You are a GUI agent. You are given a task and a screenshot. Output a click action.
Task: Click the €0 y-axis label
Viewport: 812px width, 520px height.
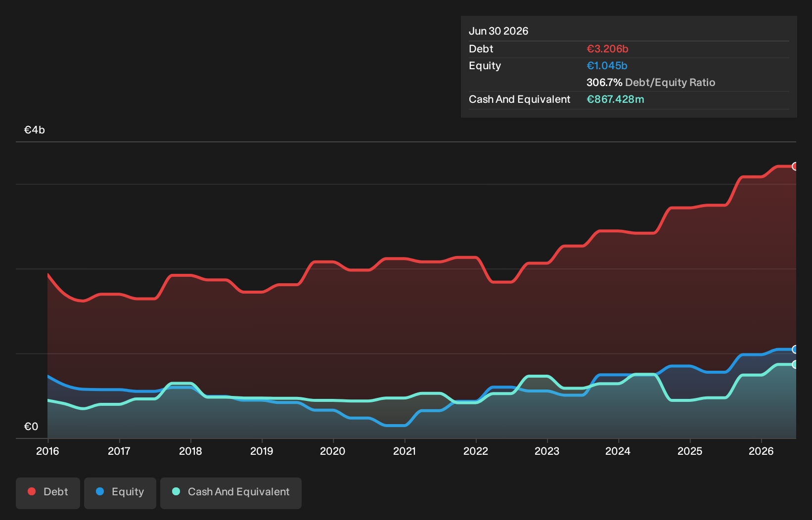click(x=31, y=427)
